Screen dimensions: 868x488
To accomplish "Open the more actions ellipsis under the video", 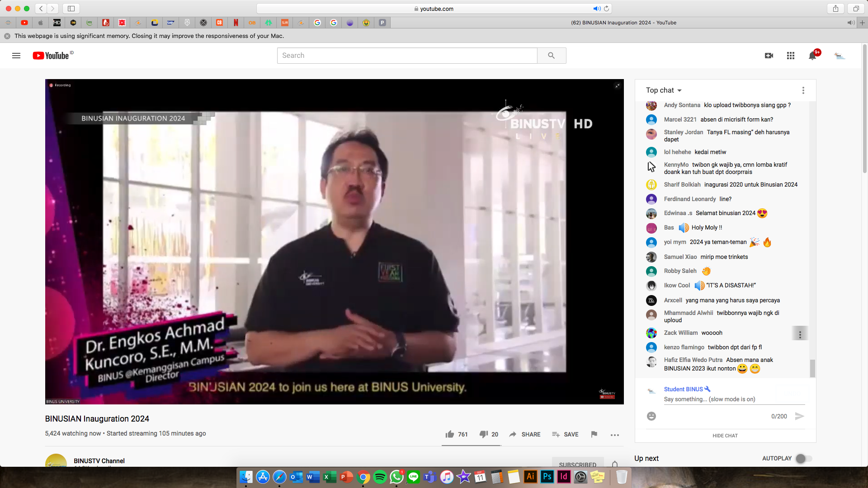I will pos(614,435).
